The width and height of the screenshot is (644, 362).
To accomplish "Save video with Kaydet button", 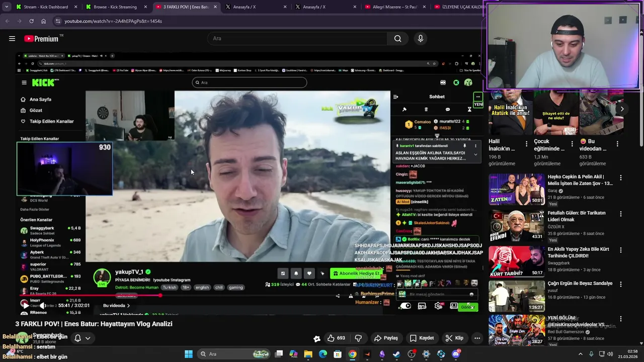I will point(422,338).
